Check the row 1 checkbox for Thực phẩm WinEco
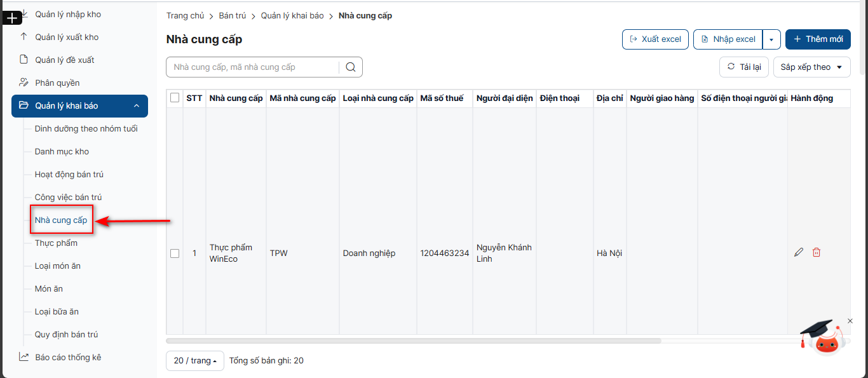 click(175, 253)
